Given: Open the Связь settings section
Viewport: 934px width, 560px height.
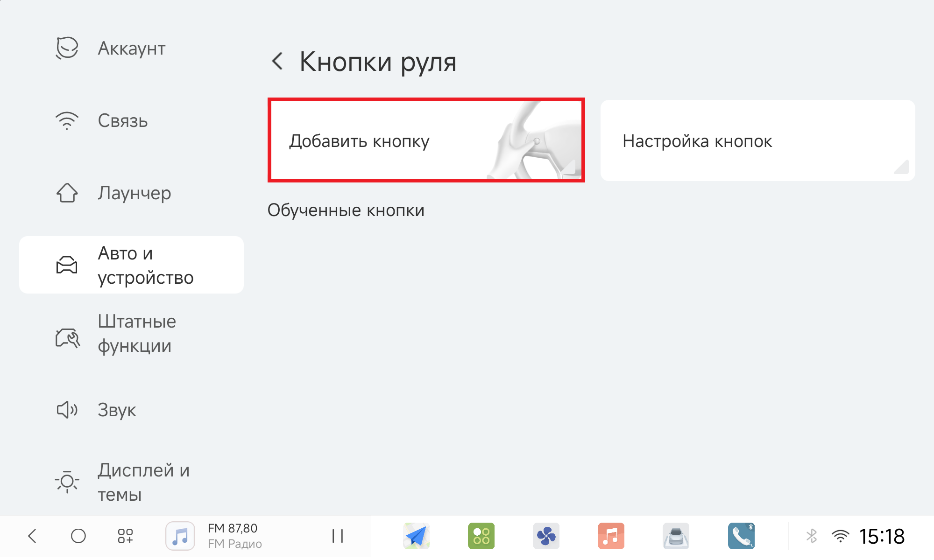Looking at the screenshot, I should click(x=131, y=121).
